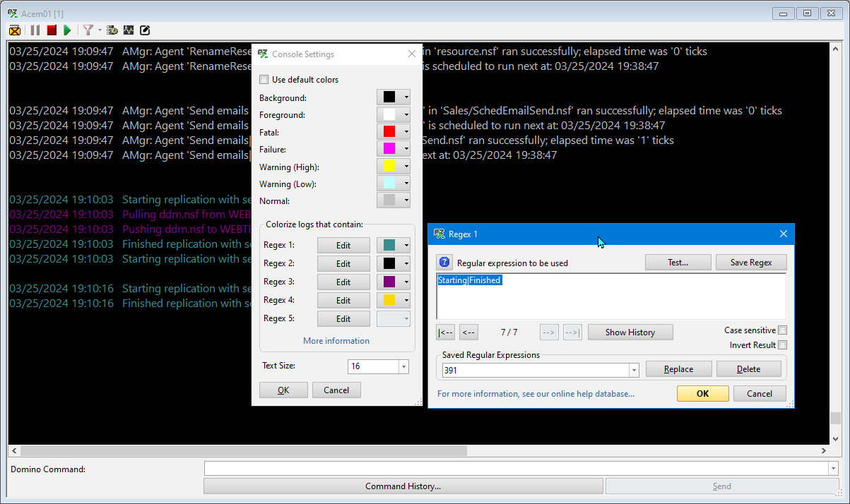Image resolution: width=850 pixels, height=504 pixels.
Task: Click the green Play toolbar icon
Action: 67,30
